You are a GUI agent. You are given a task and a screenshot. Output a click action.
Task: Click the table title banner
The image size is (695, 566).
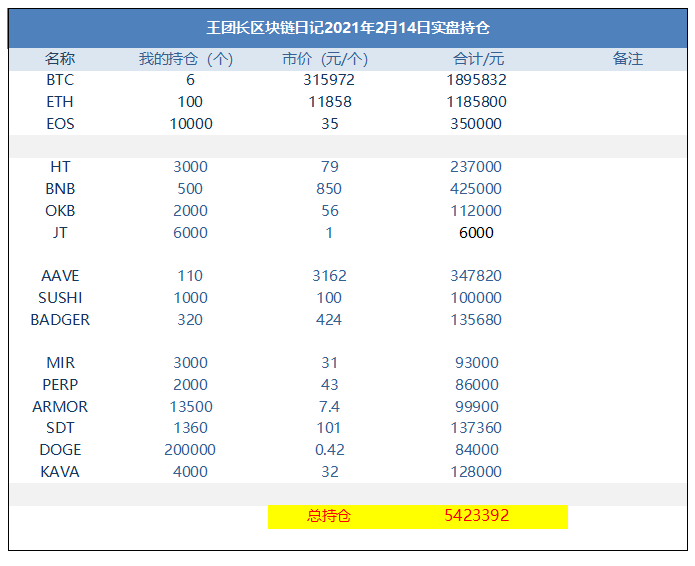(348, 28)
